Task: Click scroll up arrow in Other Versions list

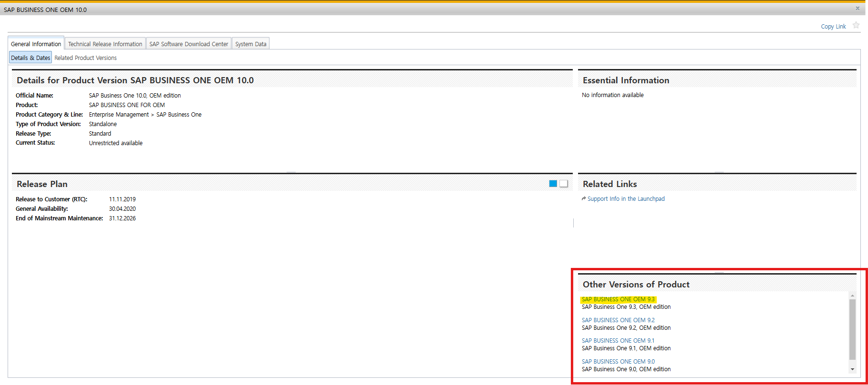Action: [852, 296]
